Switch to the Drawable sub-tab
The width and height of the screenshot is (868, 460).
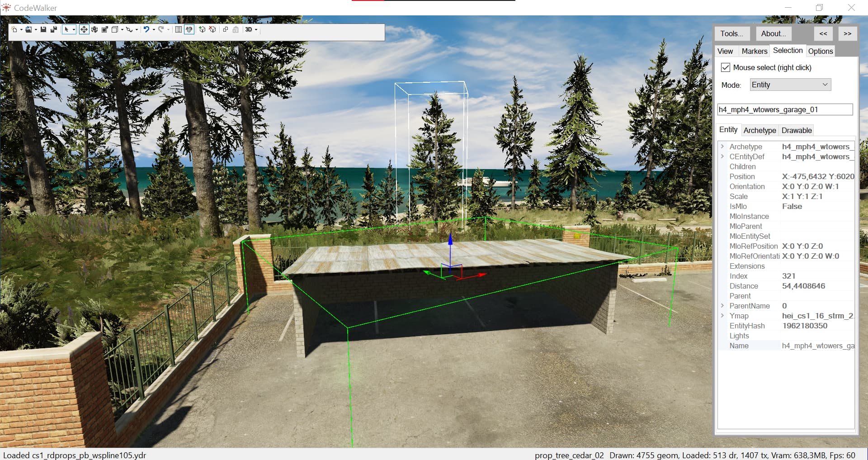click(797, 130)
